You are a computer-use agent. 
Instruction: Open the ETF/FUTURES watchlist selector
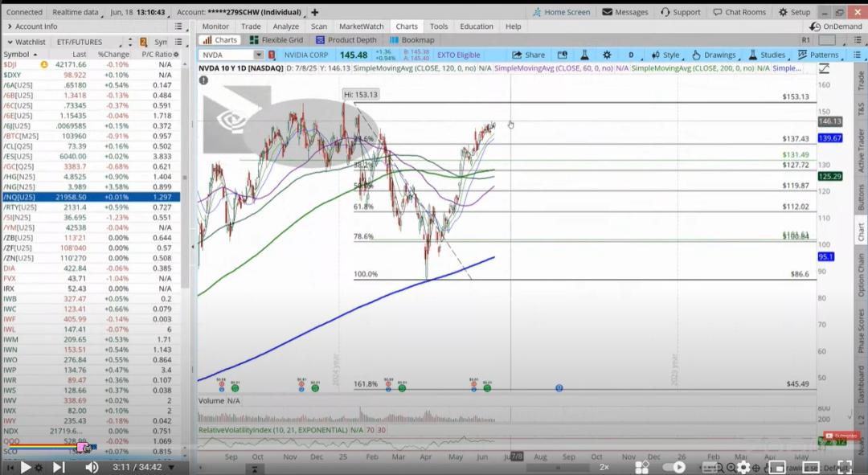[88, 42]
